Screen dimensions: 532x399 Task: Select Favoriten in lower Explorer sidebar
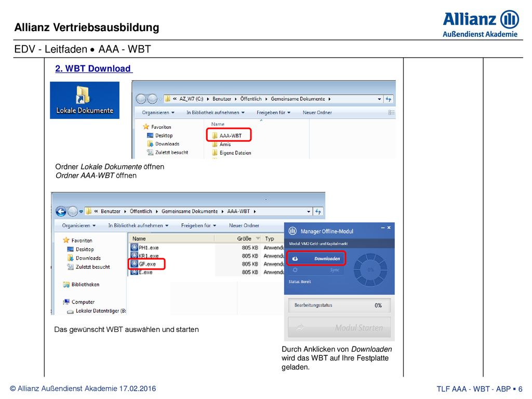click(78, 240)
